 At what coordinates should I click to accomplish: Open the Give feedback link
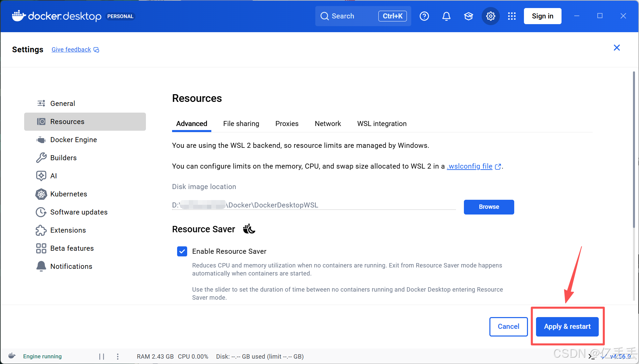(71, 50)
